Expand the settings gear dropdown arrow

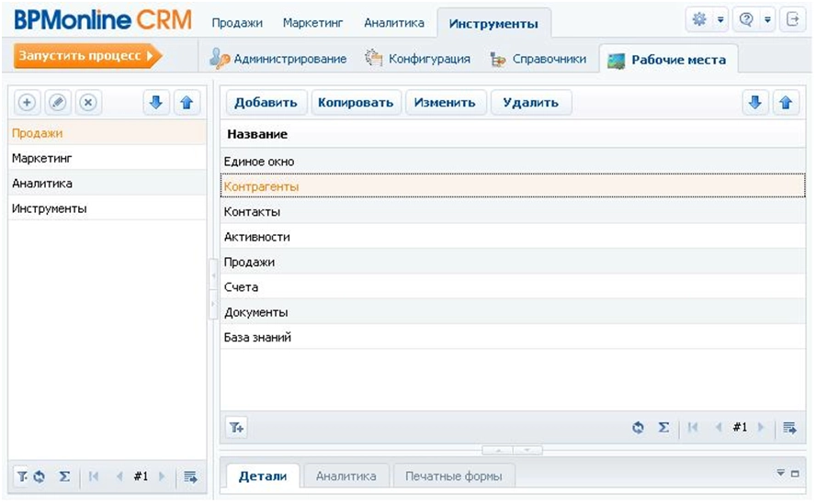720,20
